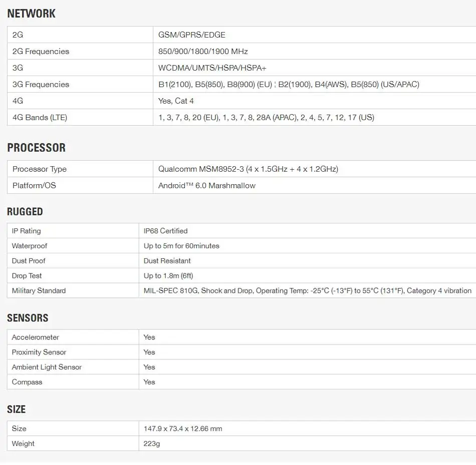Click the NETWORK section heading

point(31,14)
